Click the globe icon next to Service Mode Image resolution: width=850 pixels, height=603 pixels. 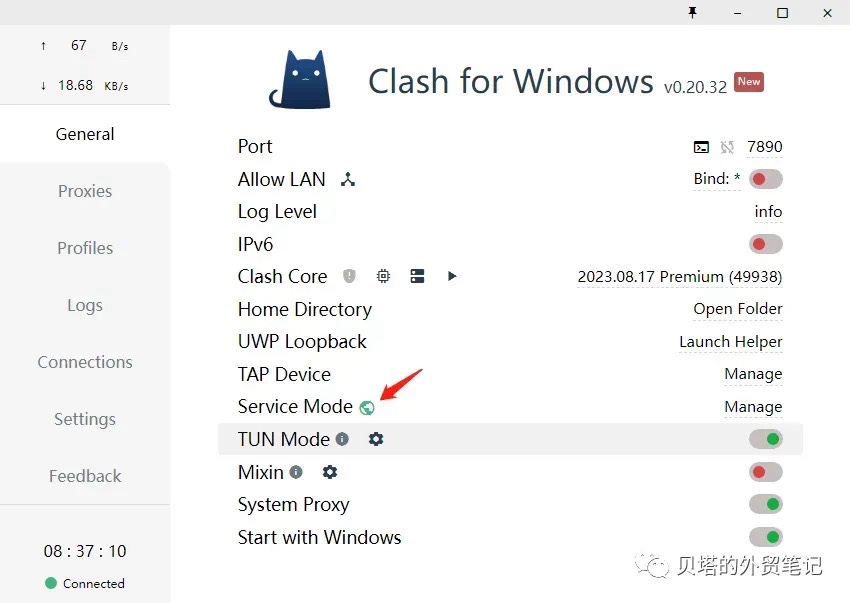point(367,407)
